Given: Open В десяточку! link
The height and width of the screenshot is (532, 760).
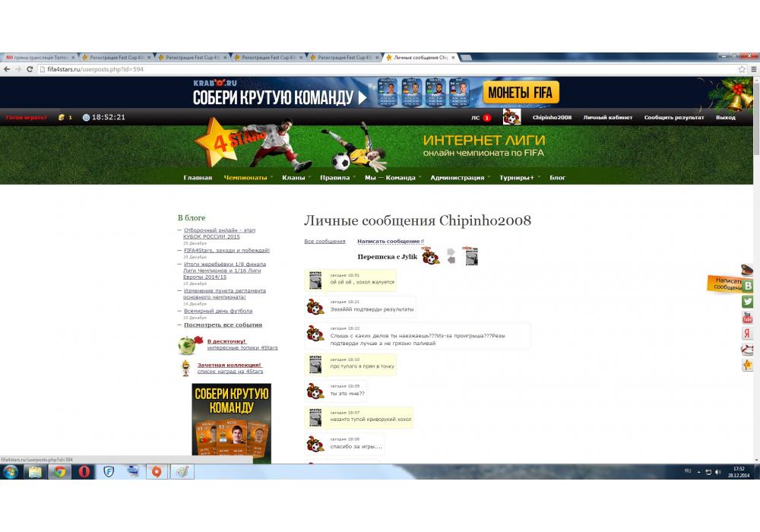Looking at the screenshot, I should (226, 341).
